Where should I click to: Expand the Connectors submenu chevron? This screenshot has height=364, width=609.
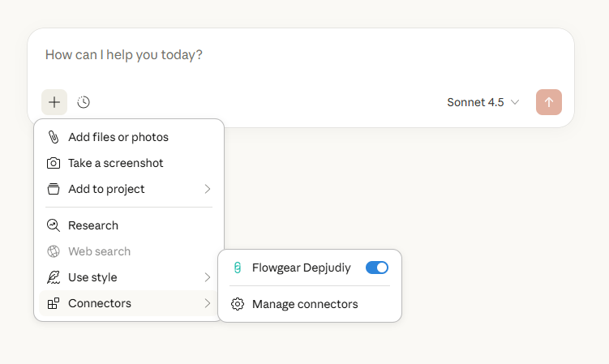208,303
